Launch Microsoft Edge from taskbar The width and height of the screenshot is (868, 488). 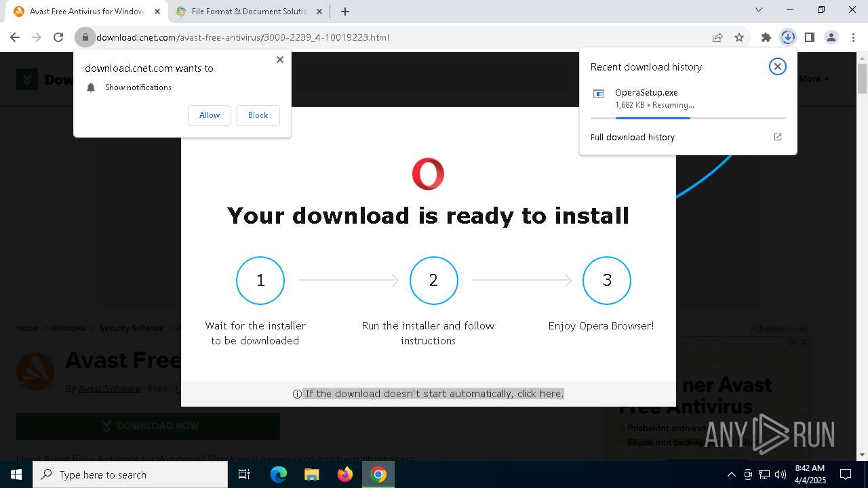278,474
